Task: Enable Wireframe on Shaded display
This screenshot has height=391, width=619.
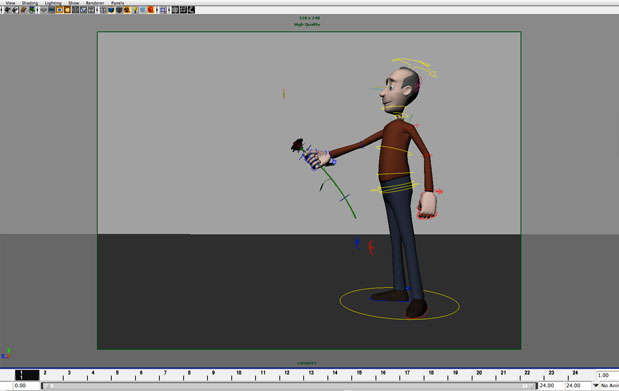Action: click(x=119, y=10)
